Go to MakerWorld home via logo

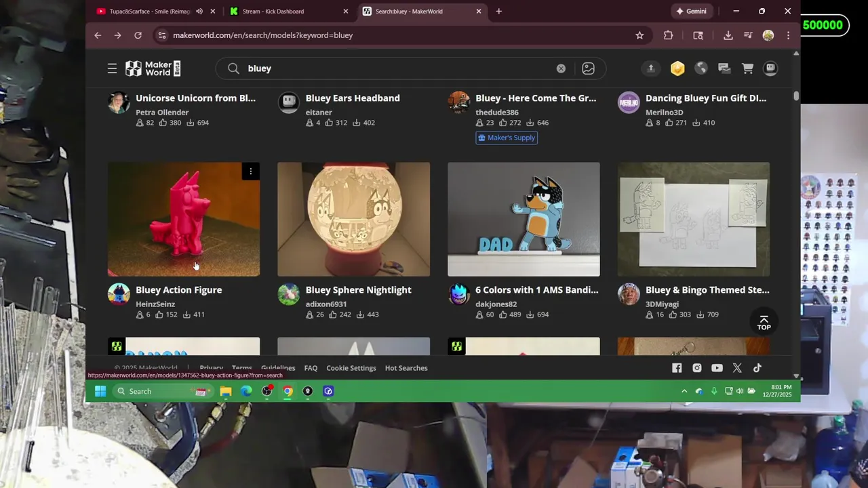click(153, 68)
